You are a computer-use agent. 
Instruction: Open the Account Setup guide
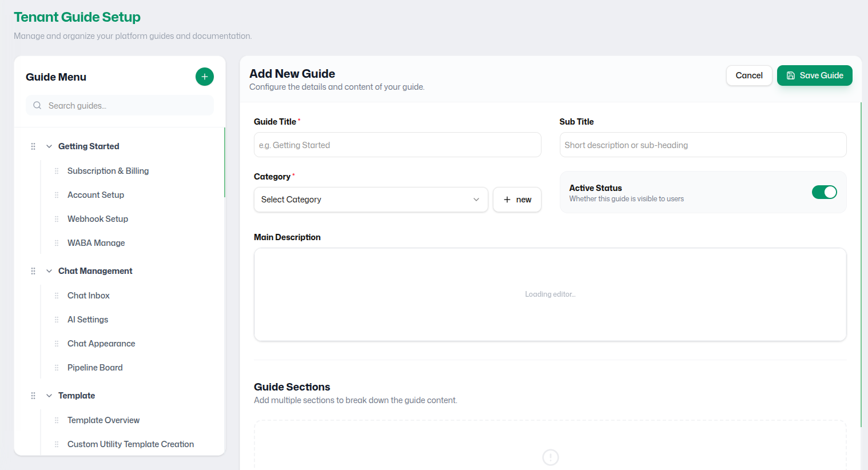coord(95,195)
